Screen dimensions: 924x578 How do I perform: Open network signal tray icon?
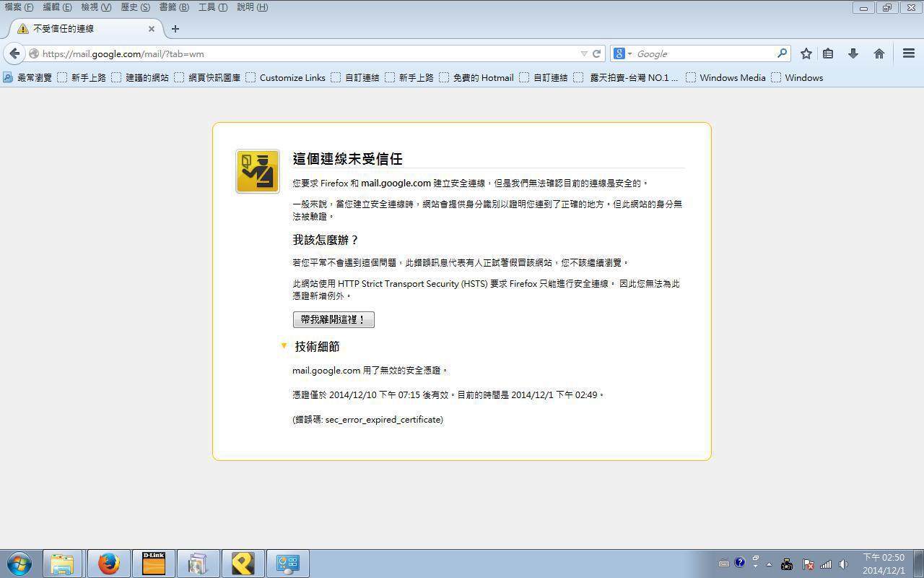(826, 564)
